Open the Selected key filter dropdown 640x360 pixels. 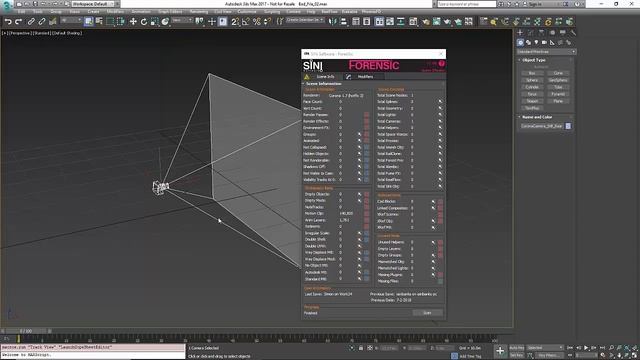pyautogui.click(x=545, y=348)
